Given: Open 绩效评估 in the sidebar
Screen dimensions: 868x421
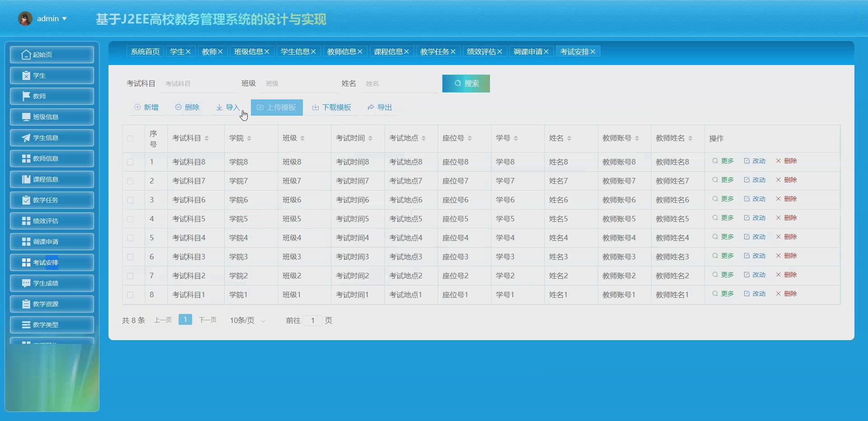Looking at the screenshot, I should click(x=51, y=220).
